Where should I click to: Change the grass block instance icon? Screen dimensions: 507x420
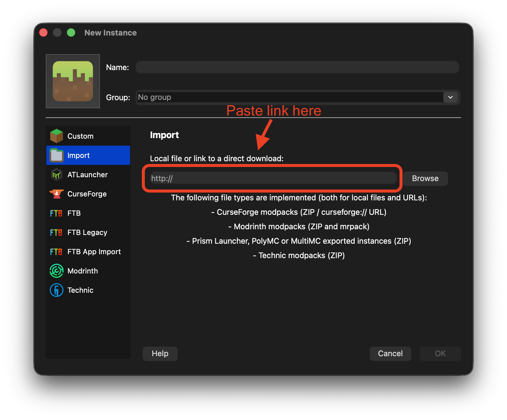(73, 81)
